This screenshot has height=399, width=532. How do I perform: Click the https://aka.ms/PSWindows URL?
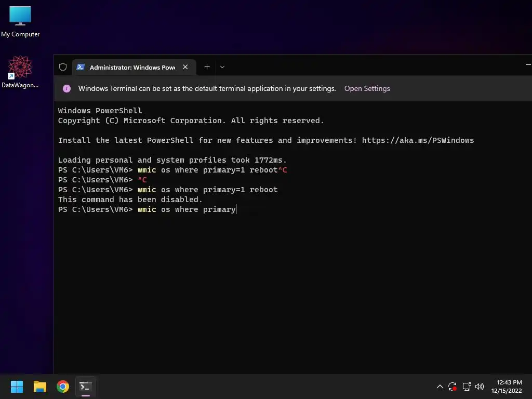[x=418, y=140]
